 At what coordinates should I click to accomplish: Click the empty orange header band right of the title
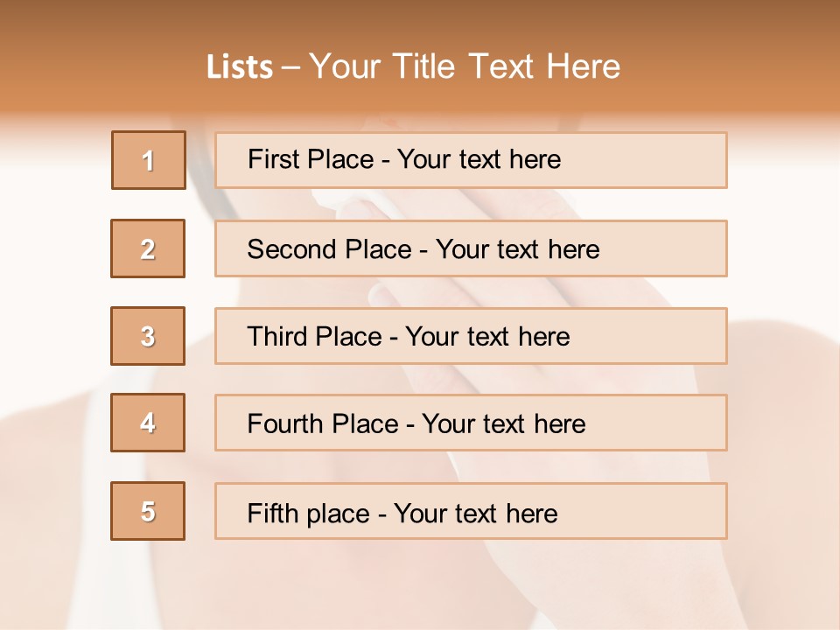coord(735,66)
